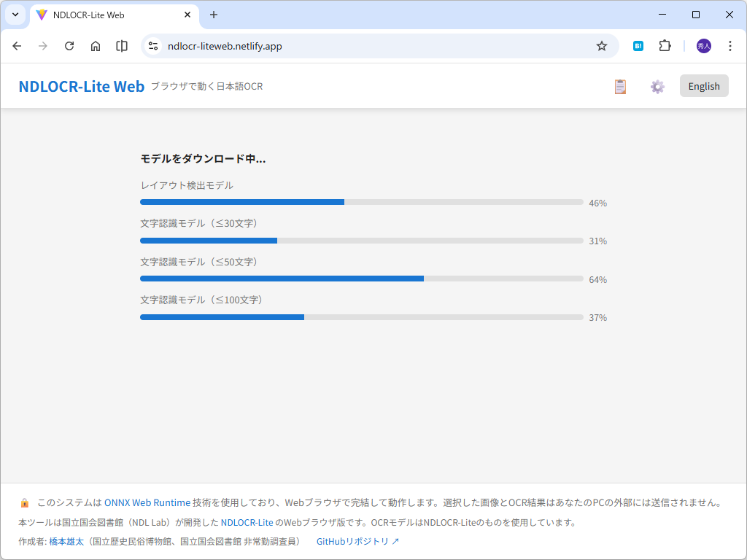Open Chrome's three-dot menu
This screenshot has width=747, height=560.
[x=730, y=45]
